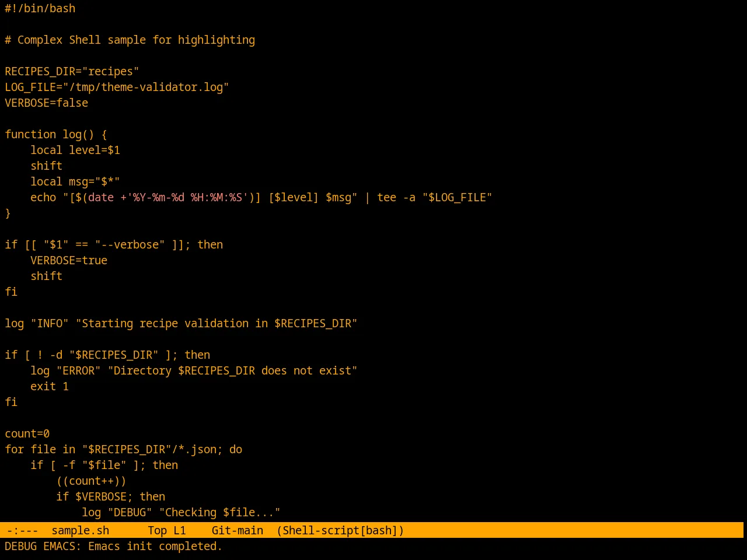Click the date format string '%Y-%m-%d %H:%M:%S'
Screen dimensions: 747x560
point(187,197)
